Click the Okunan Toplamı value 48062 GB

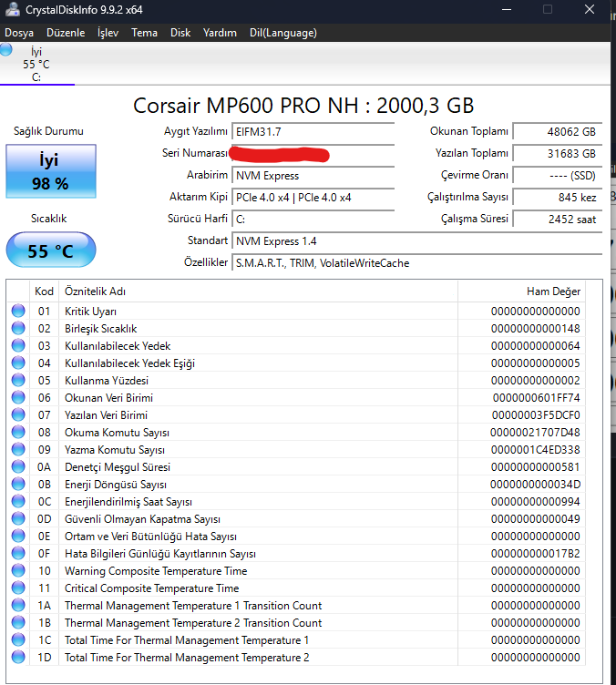pyautogui.click(x=558, y=131)
